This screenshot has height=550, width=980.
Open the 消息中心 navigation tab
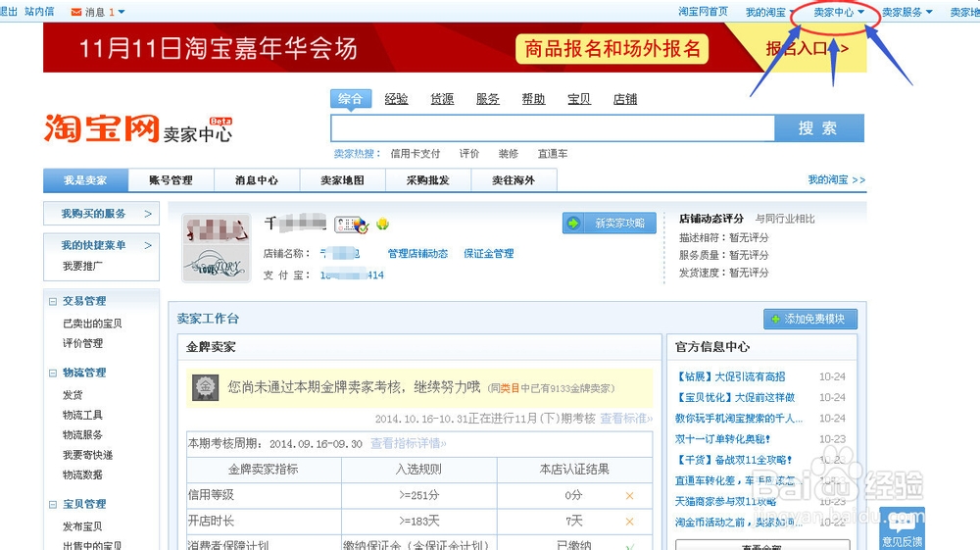pyautogui.click(x=257, y=180)
